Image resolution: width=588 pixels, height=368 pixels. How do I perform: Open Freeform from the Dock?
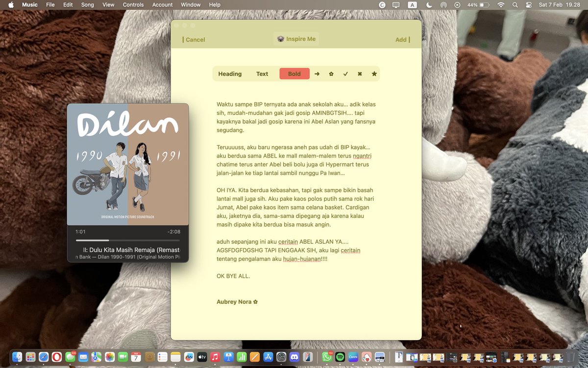[189, 357]
